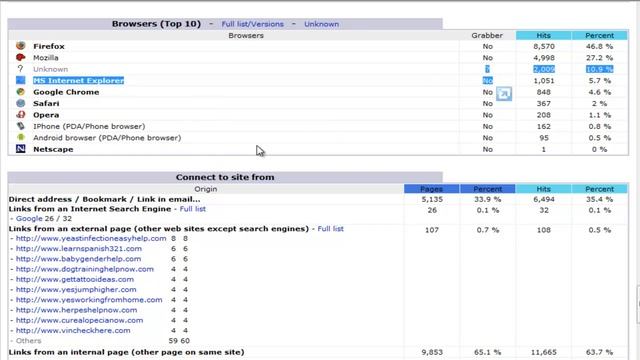The image size is (640, 360).
Task: Click Direct address pages value 5,135
Action: [432, 199]
